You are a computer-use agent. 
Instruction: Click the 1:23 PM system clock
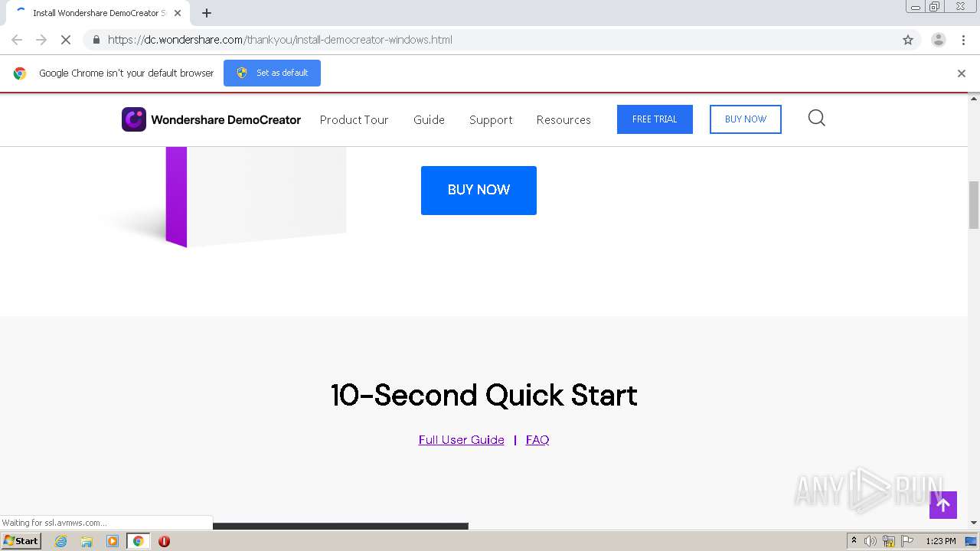[941, 541]
